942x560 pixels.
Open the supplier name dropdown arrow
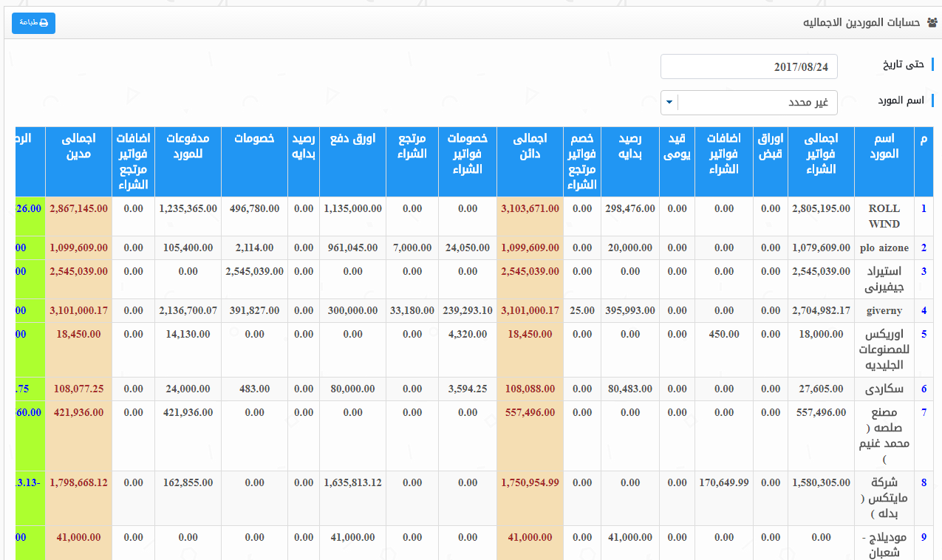click(669, 102)
